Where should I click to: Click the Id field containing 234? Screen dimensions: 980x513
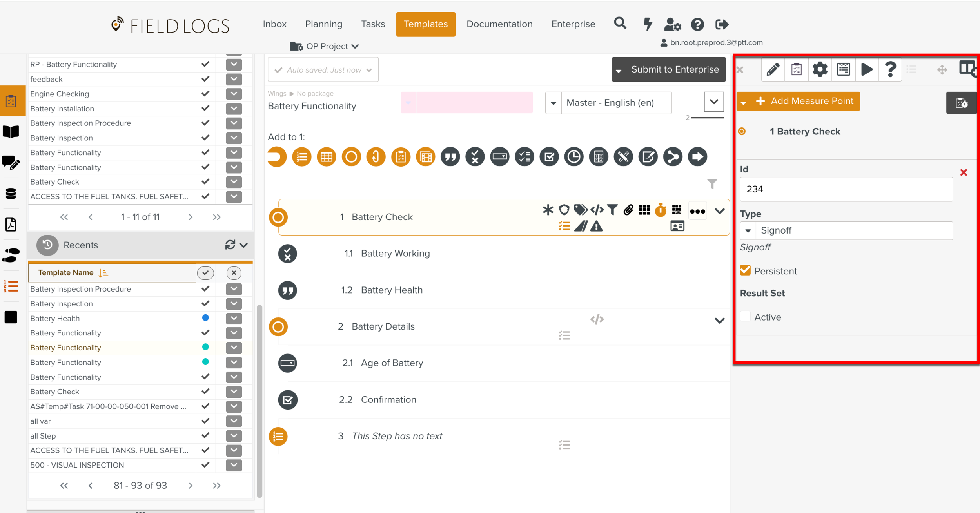pyautogui.click(x=846, y=189)
